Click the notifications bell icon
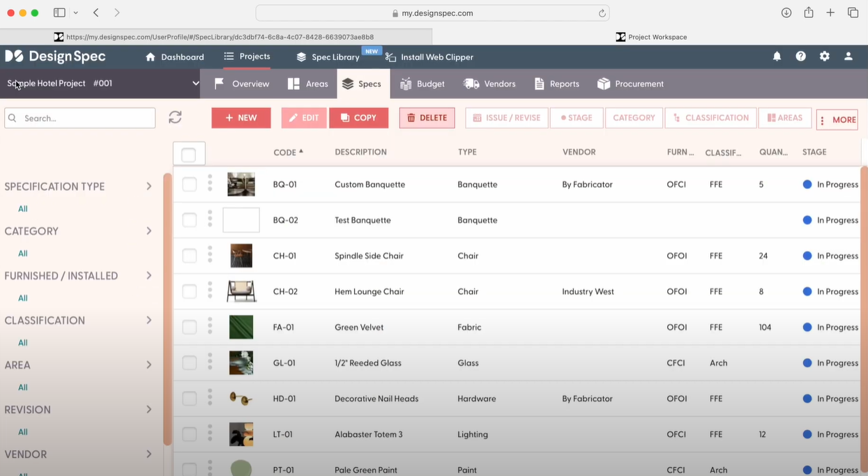The image size is (868, 476). (x=777, y=56)
